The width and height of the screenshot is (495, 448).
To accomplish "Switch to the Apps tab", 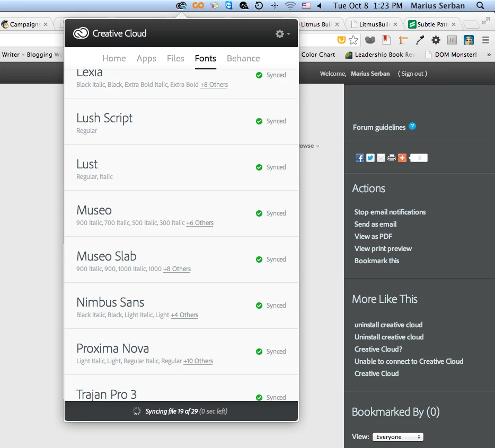I will point(146,58).
